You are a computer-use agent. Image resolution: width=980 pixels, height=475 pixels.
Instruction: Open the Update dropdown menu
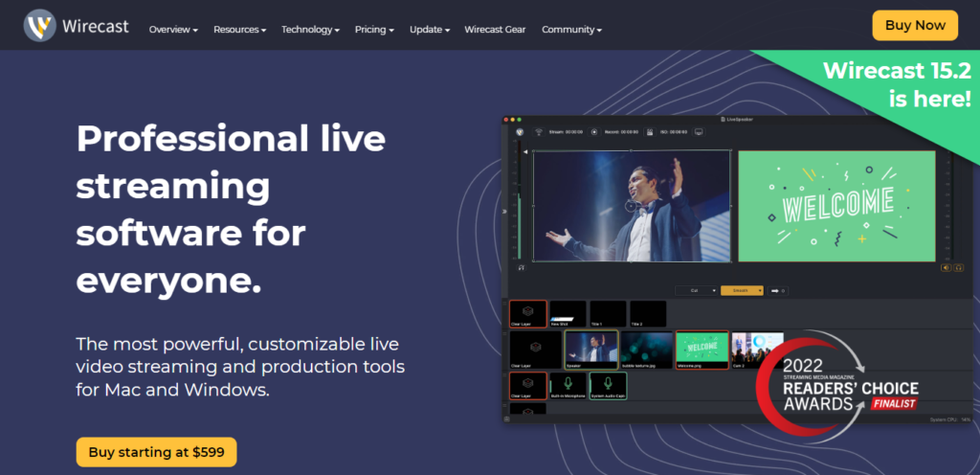(430, 30)
